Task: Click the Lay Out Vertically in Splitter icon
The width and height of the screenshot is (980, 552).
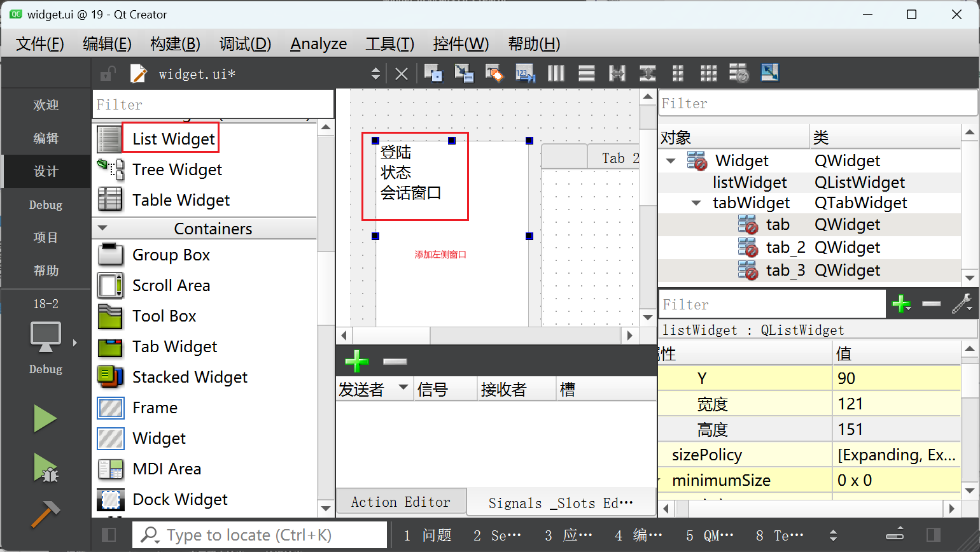Action: 647,73
